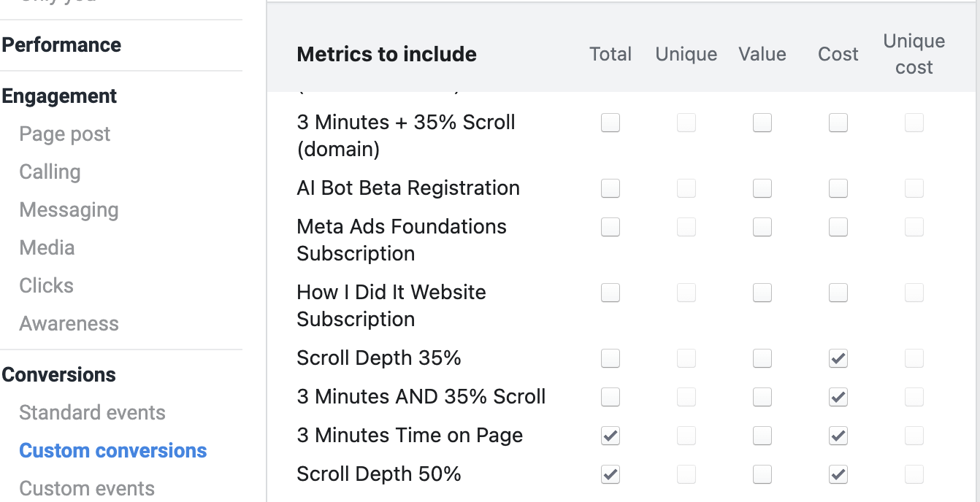Check Value for Meta Ads Foundations Subscription

point(762,227)
